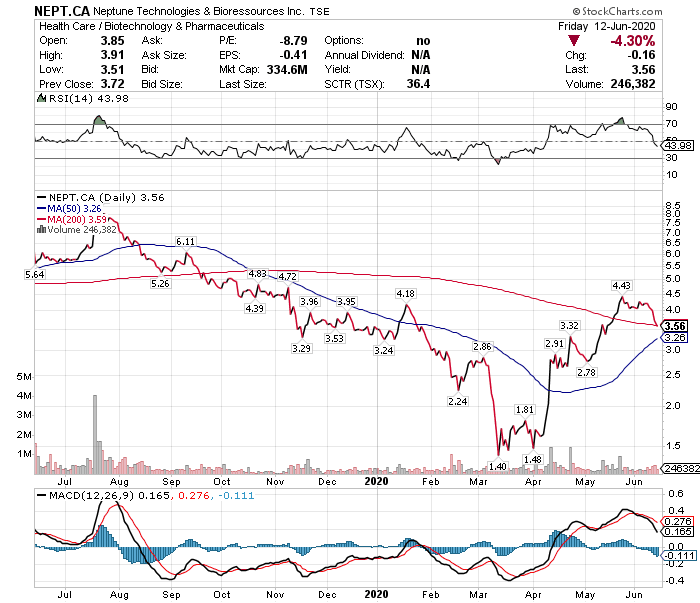Click the P/E value -8.79
Viewport: 700px width, 603px height.
pyautogui.click(x=293, y=41)
